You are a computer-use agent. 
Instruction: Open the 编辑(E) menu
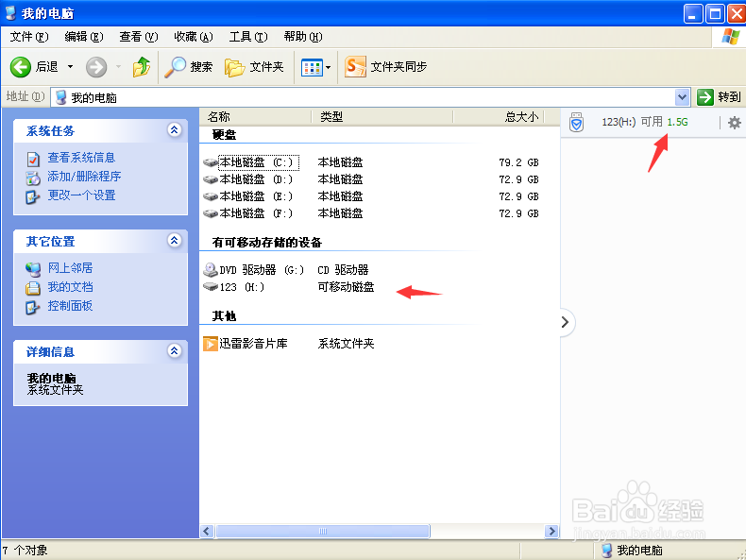click(x=84, y=37)
